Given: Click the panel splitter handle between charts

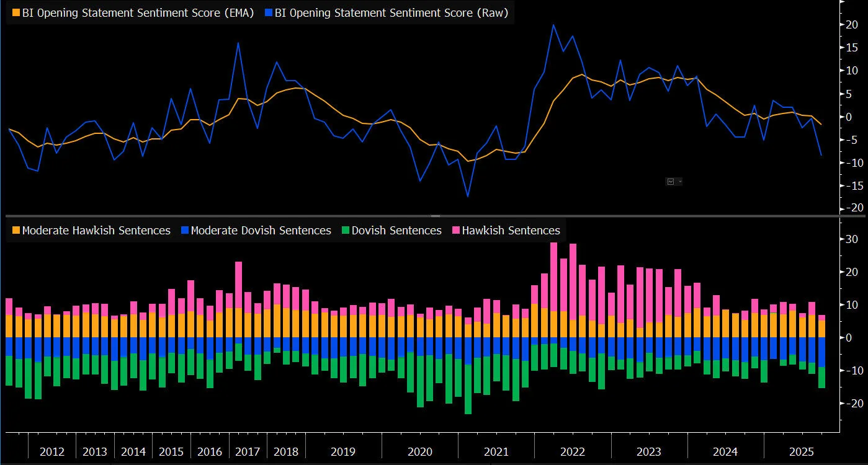Looking at the screenshot, I should (435, 216).
